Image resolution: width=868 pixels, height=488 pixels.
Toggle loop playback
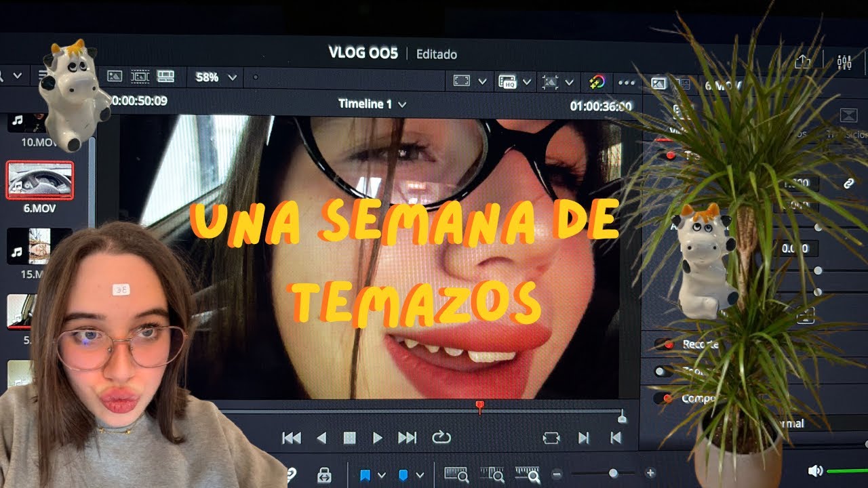[x=441, y=438]
